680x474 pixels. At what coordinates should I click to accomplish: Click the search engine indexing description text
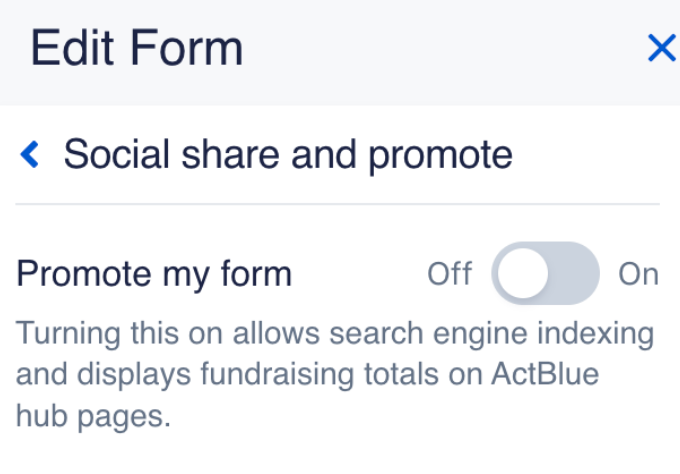click(x=335, y=333)
